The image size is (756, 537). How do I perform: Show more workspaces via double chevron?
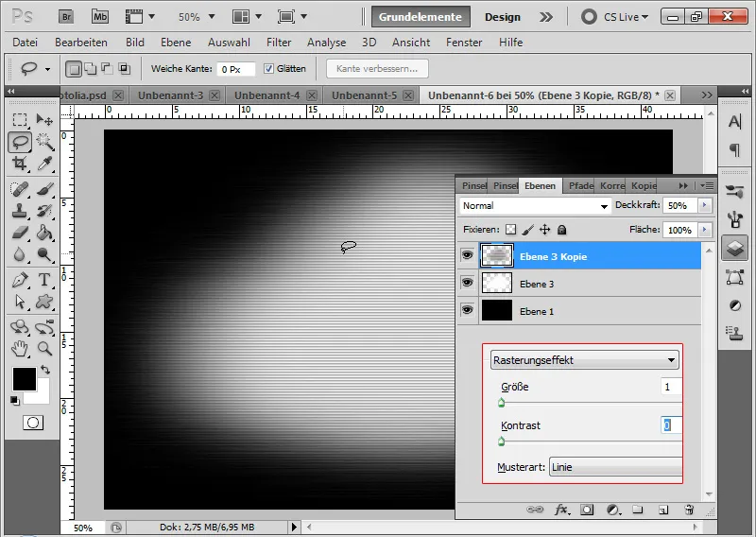pos(546,17)
